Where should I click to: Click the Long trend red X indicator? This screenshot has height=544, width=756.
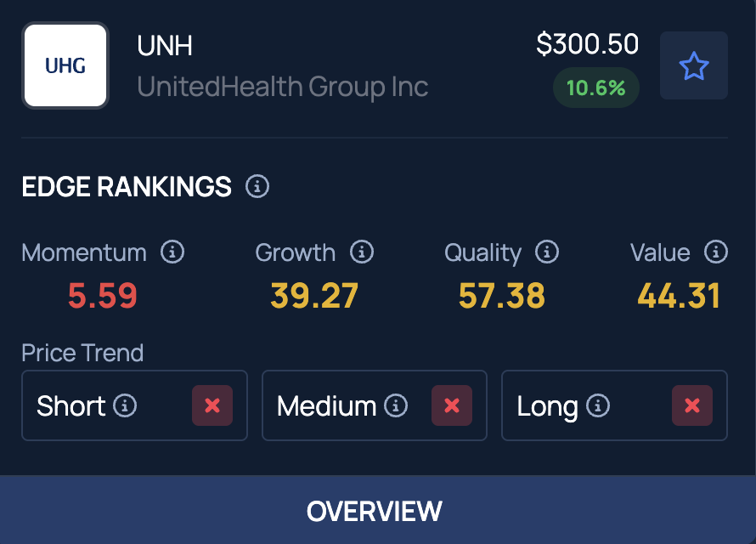[x=692, y=405]
